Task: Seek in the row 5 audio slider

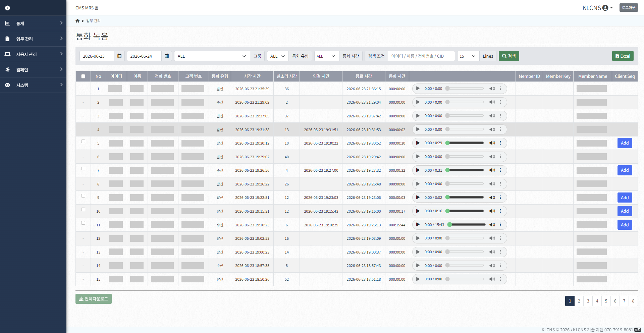Action: click(x=465, y=143)
